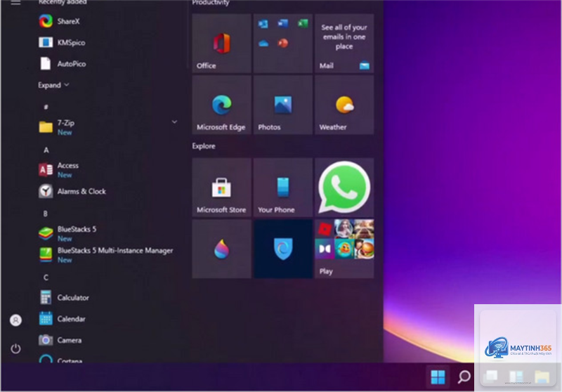Click the B letter group header

point(46,214)
